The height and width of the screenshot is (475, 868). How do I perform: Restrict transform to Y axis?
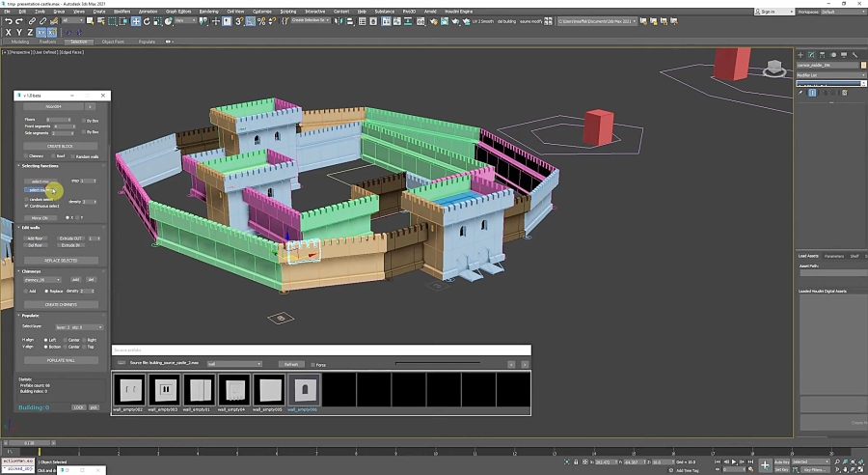pos(18,32)
